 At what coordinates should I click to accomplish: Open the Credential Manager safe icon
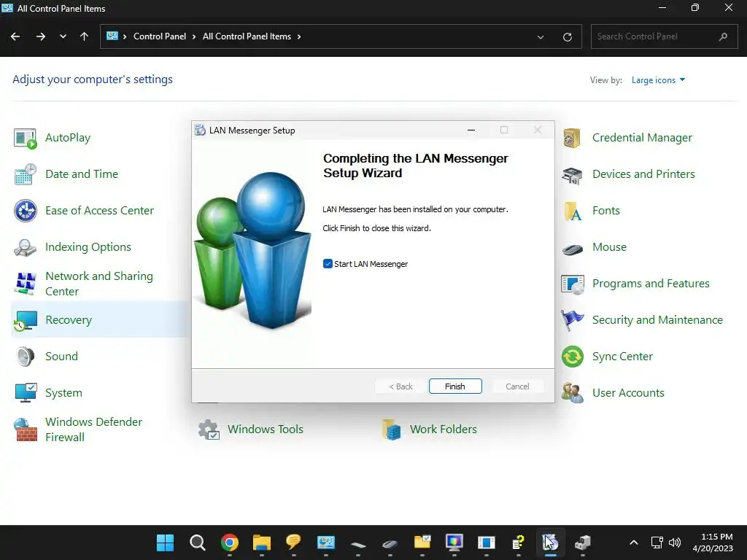pos(572,138)
